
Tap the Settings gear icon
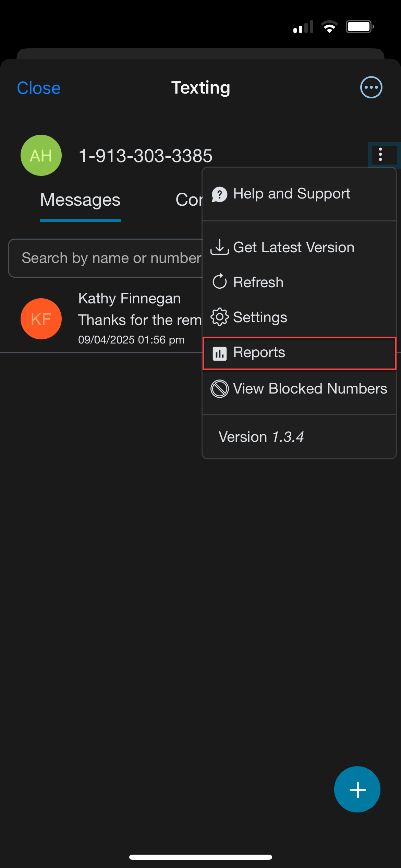(x=220, y=317)
